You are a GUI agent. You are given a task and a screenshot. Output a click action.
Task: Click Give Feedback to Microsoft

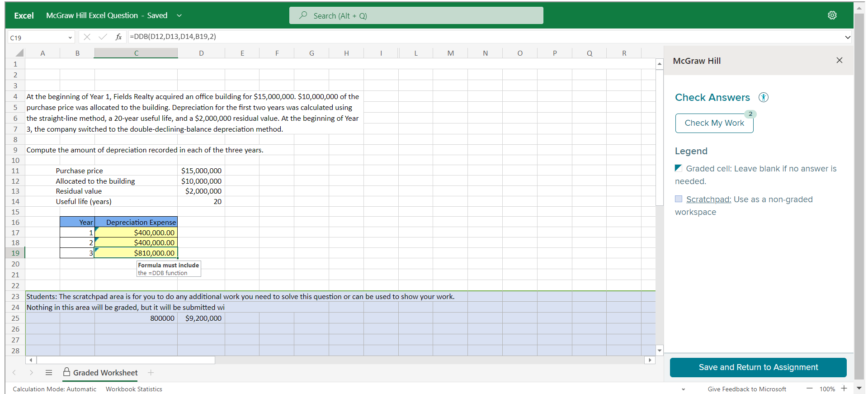[x=747, y=389]
